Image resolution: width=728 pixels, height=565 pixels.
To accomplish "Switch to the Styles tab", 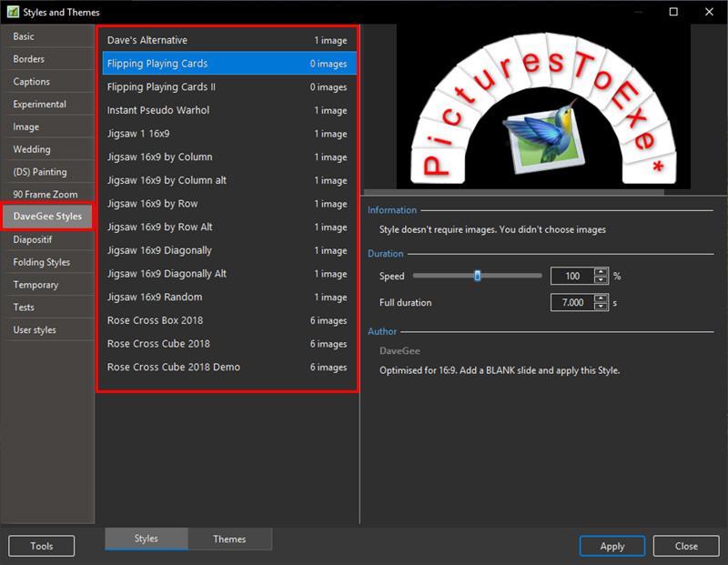I will tap(147, 539).
